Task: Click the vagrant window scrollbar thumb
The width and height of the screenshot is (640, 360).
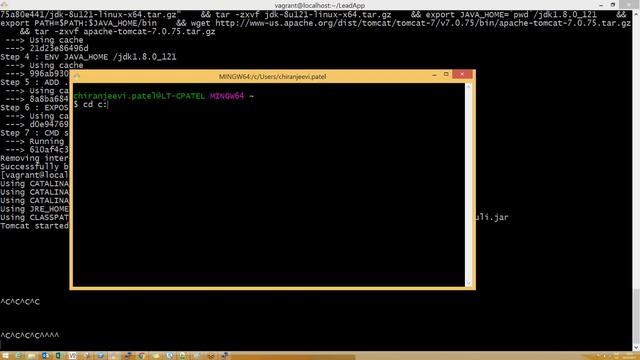Action: (636, 316)
